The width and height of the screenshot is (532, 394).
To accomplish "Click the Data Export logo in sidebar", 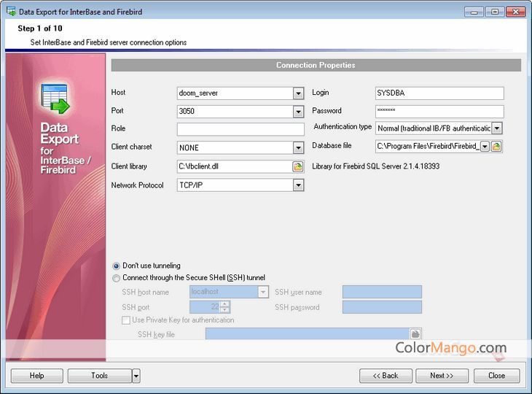I will [x=55, y=98].
